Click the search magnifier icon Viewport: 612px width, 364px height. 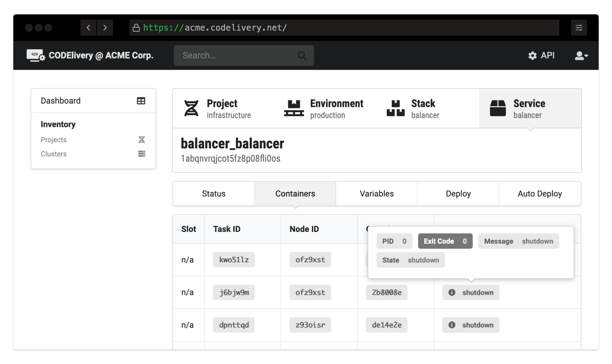coord(302,56)
